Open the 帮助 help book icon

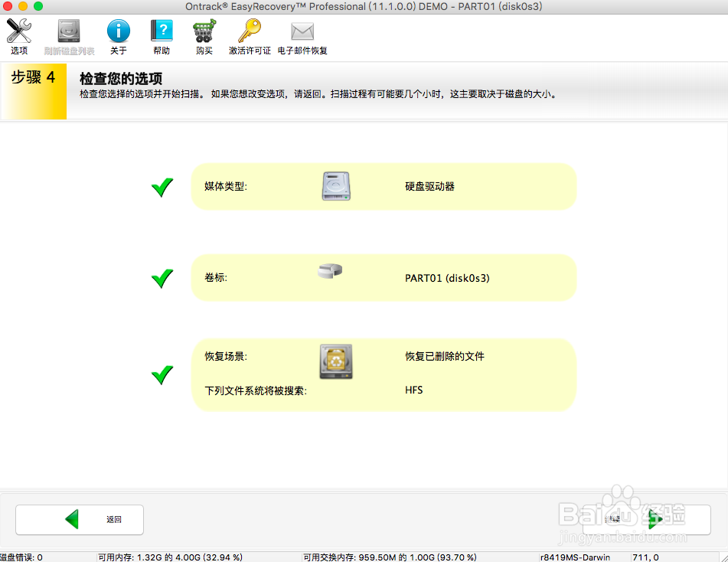point(162,31)
